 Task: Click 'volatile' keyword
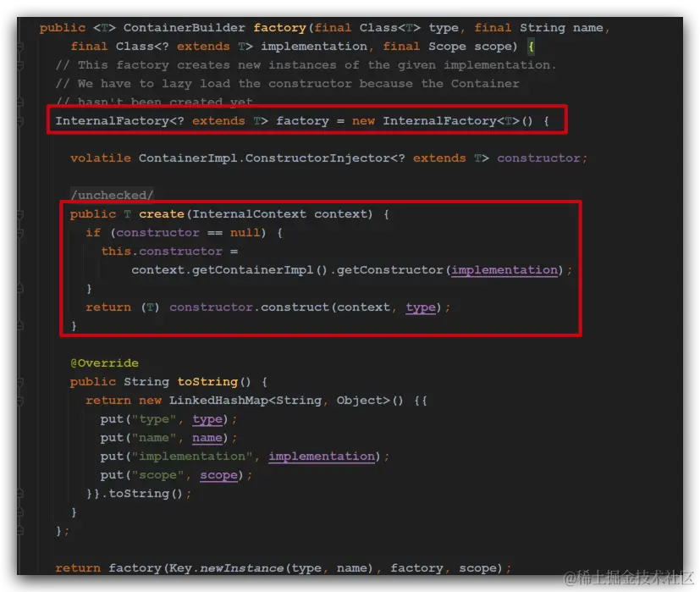click(101, 158)
